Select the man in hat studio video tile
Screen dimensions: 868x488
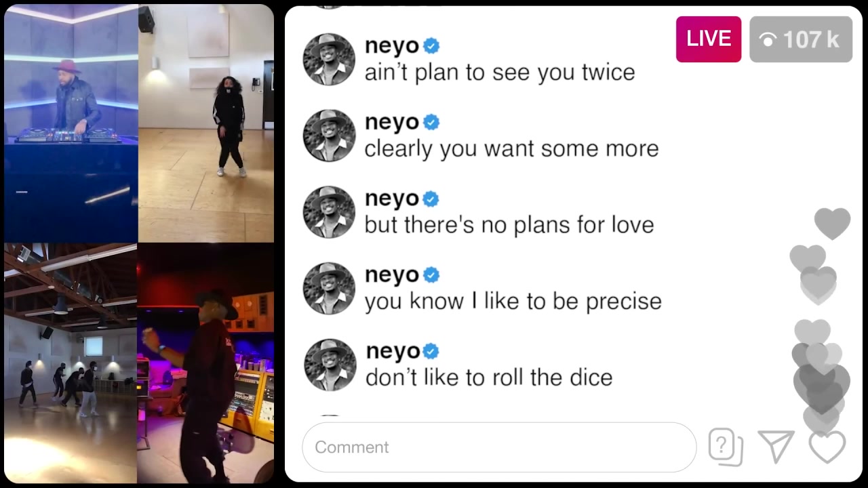click(205, 363)
